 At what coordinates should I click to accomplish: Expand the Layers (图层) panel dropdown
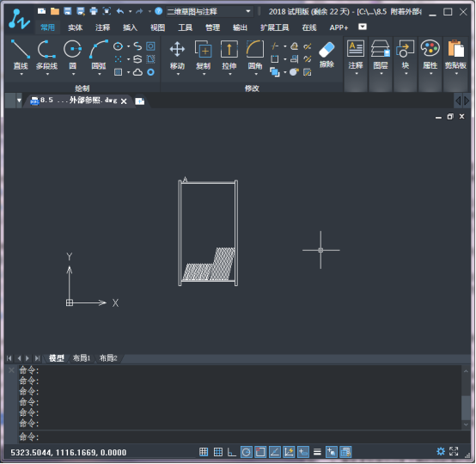[x=381, y=74]
